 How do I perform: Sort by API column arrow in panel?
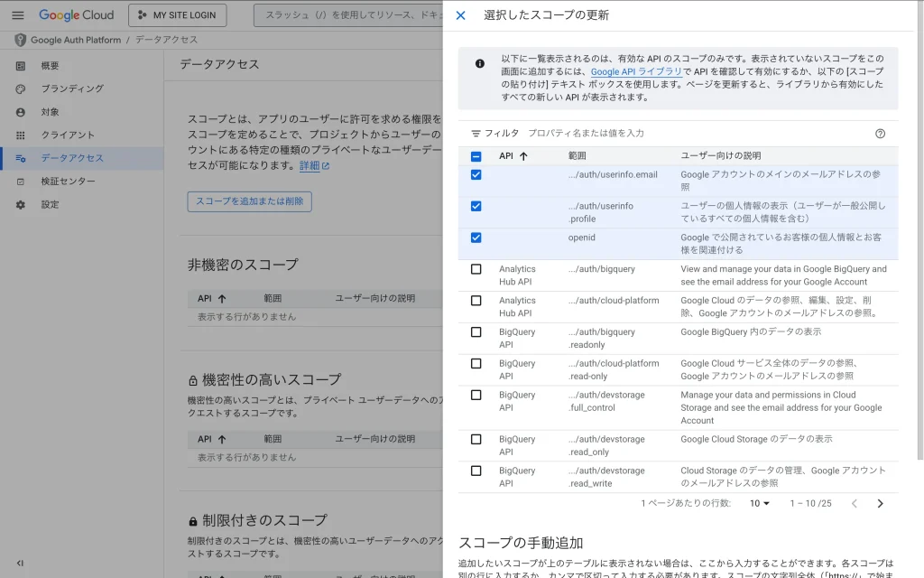(523, 156)
